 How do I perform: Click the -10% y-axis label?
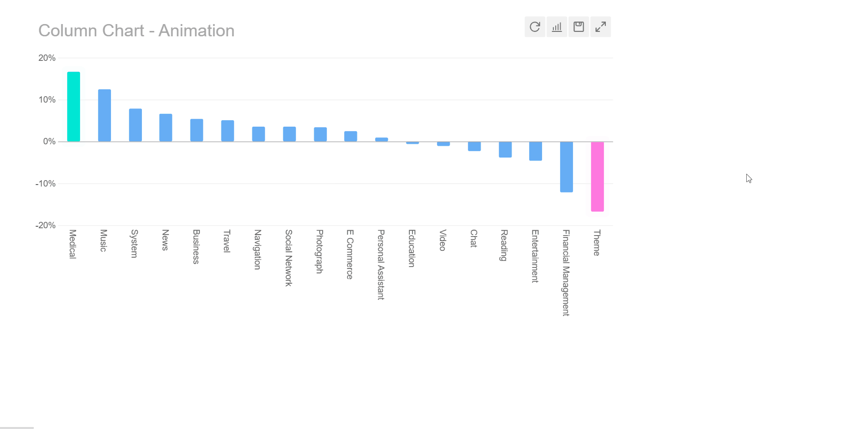click(x=46, y=183)
